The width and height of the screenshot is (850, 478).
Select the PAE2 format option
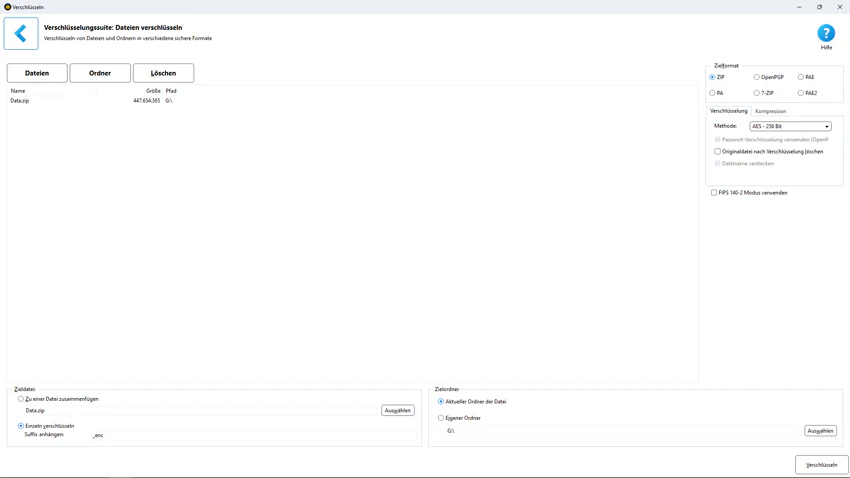pyautogui.click(x=801, y=93)
